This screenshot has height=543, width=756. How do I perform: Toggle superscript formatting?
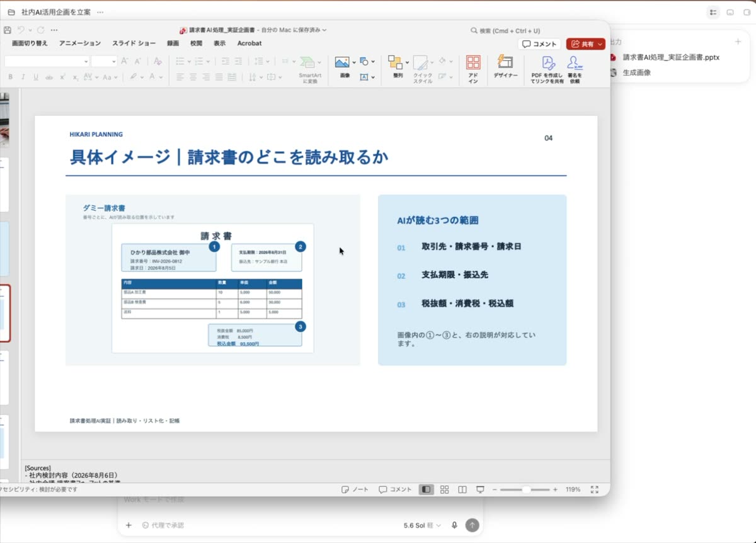click(62, 77)
